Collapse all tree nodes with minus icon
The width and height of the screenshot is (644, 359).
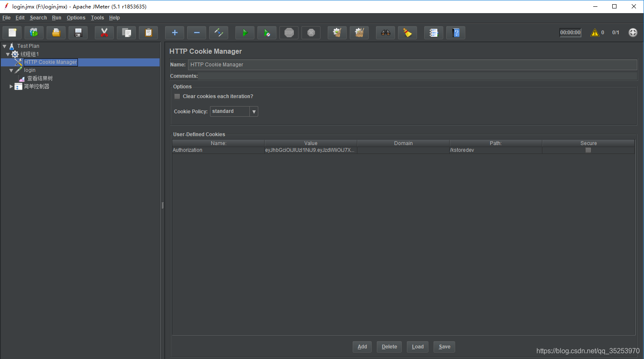tap(196, 33)
